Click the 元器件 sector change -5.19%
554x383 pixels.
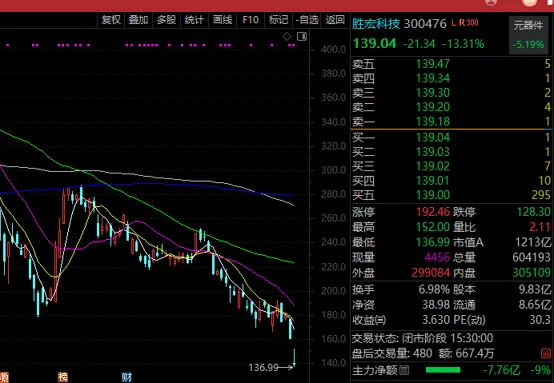pos(528,45)
